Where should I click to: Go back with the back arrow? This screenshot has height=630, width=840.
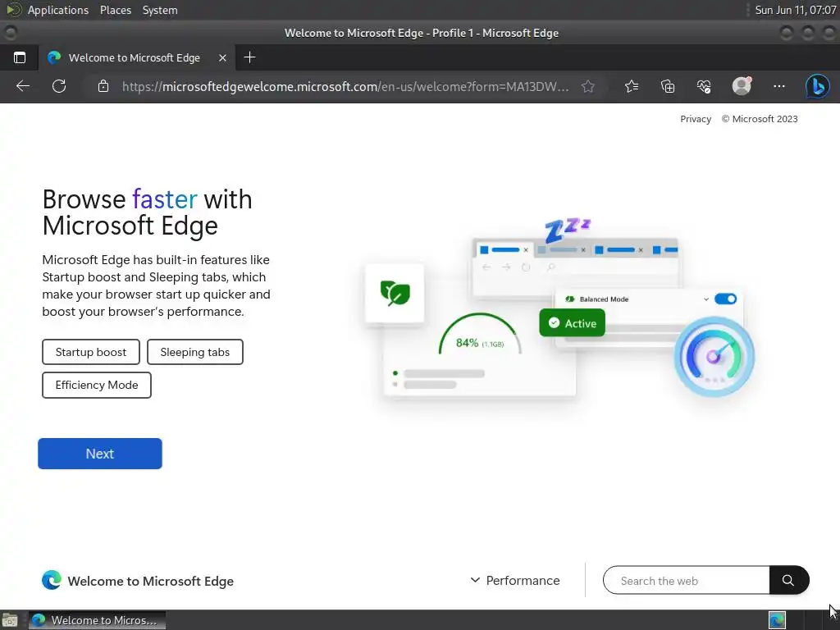click(x=22, y=86)
